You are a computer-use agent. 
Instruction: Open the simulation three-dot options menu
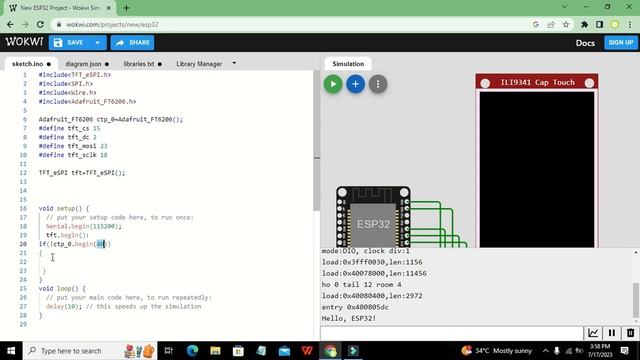(378, 84)
